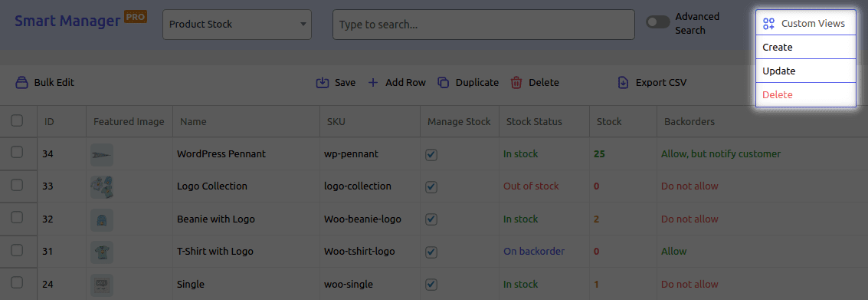Select row checkbox for ID 34
868x300 pixels.
(x=17, y=153)
